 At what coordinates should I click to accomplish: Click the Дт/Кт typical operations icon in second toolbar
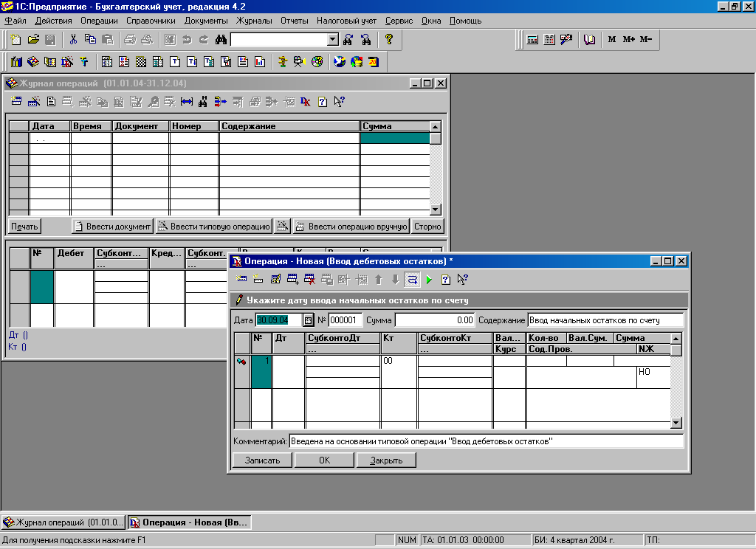[67, 62]
